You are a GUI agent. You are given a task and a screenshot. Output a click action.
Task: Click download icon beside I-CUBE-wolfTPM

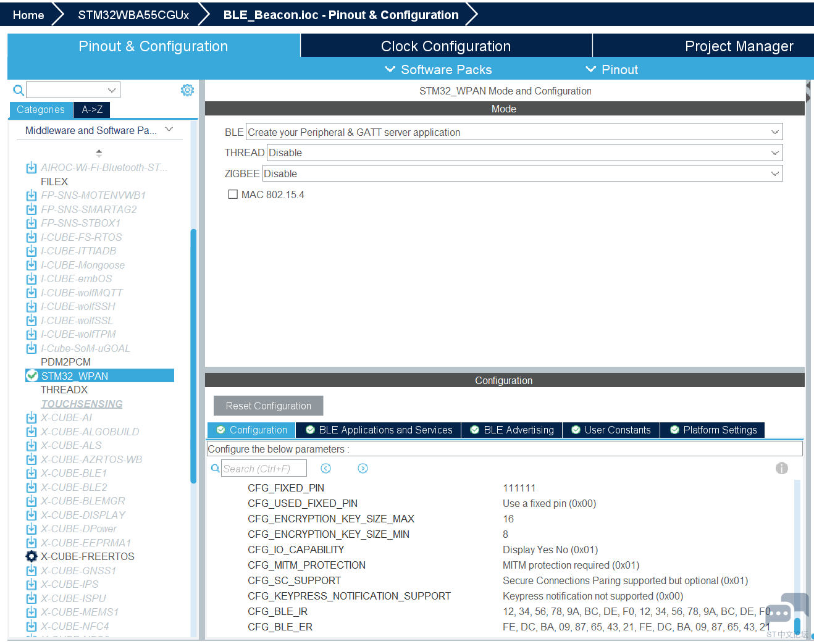click(31, 334)
